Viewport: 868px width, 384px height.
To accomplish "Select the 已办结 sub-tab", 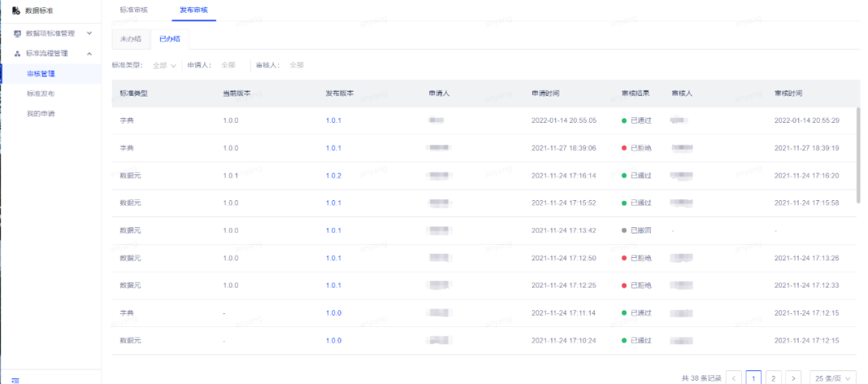I will pos(170,39).
